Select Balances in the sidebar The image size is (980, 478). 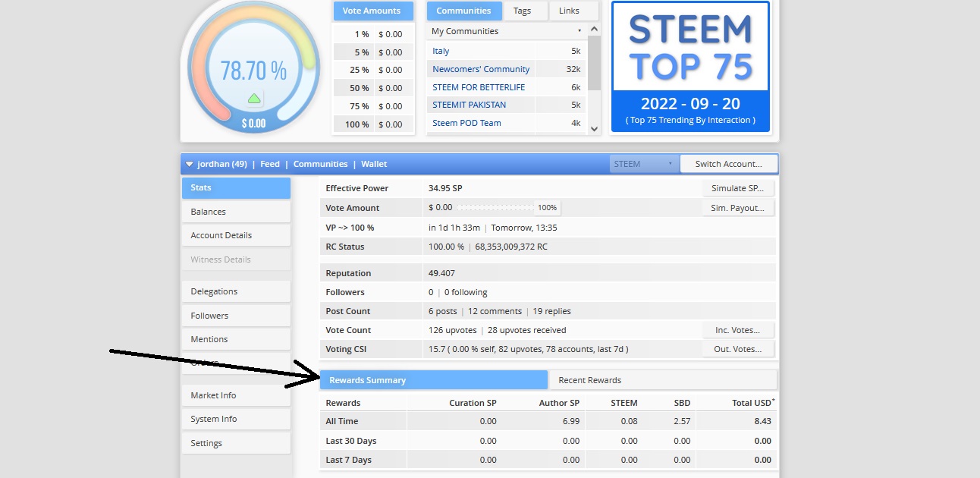tap(236, 212)
